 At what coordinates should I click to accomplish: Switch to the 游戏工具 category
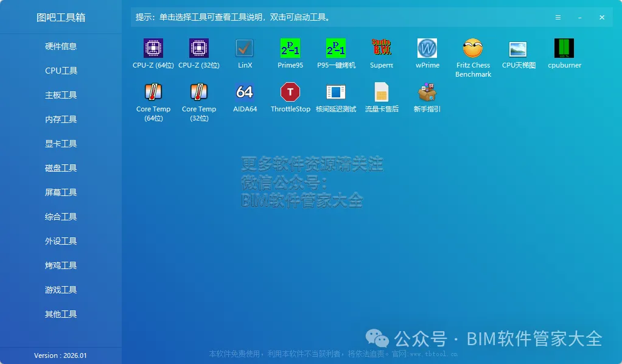coord(61,290)
